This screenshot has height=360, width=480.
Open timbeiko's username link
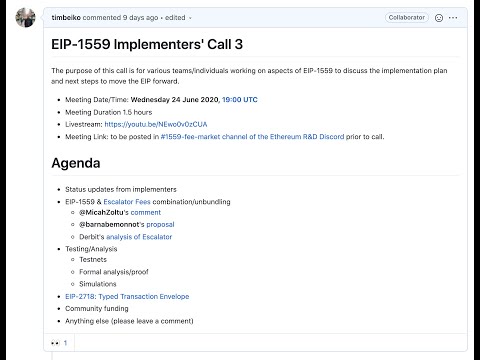(66, 17)
